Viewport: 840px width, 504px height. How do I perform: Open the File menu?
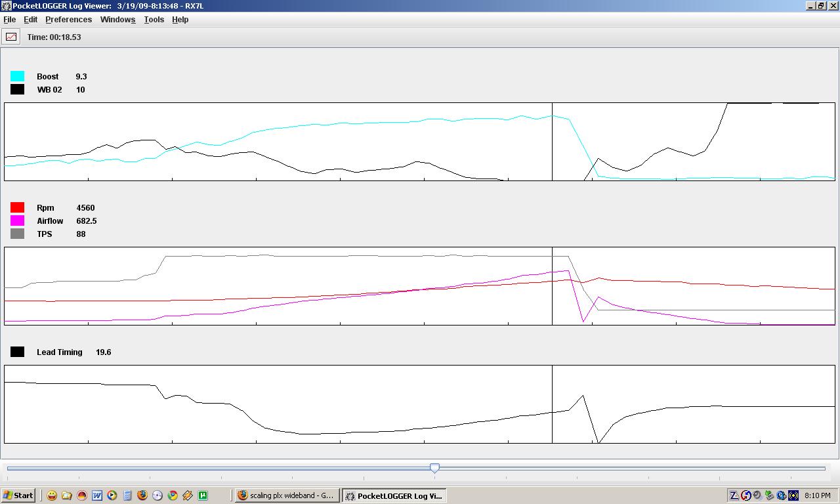[x=10, y=20]
